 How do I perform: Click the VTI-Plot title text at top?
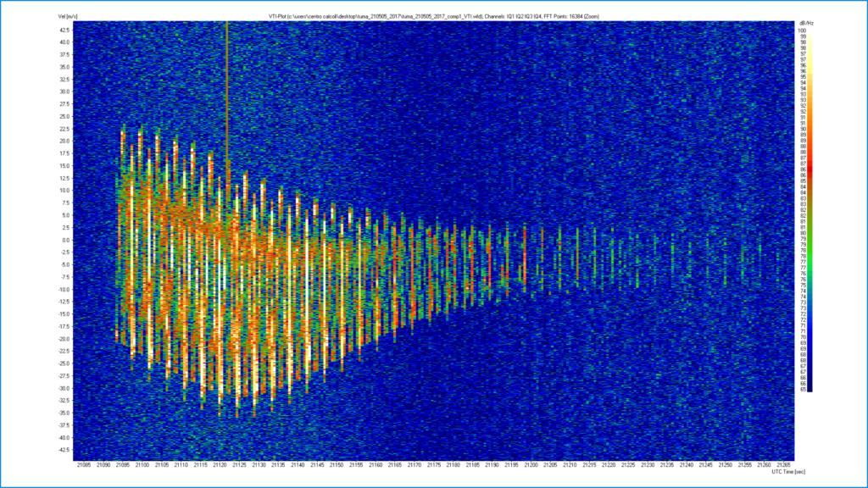pyautogui.click(x=433, y=17)
